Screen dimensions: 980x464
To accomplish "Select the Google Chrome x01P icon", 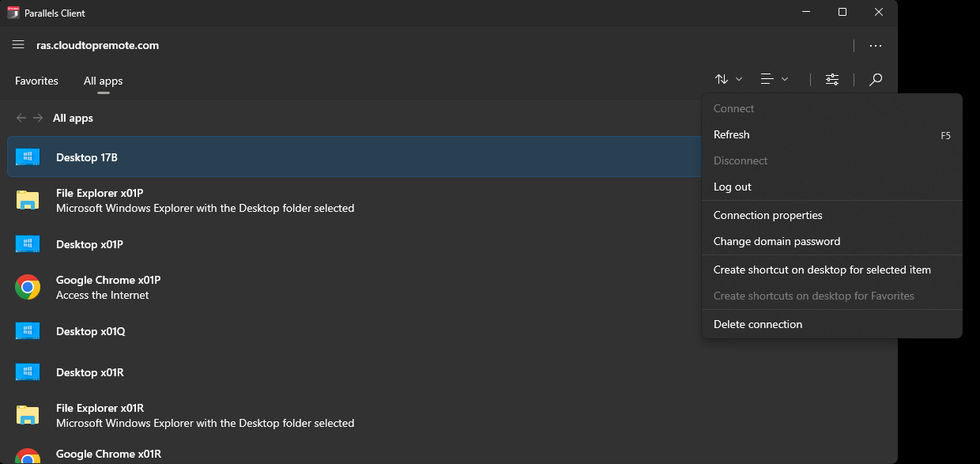I will [x=28, y=287].
